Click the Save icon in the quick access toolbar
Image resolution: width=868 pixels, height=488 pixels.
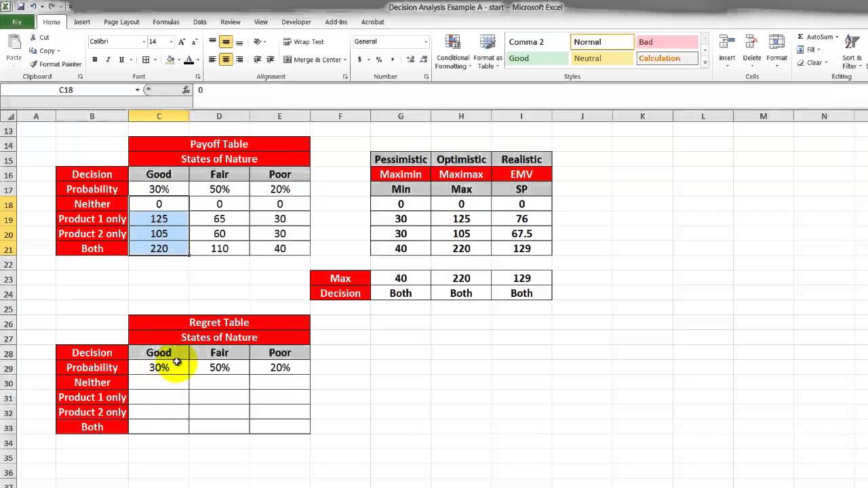tap(20, 7)
